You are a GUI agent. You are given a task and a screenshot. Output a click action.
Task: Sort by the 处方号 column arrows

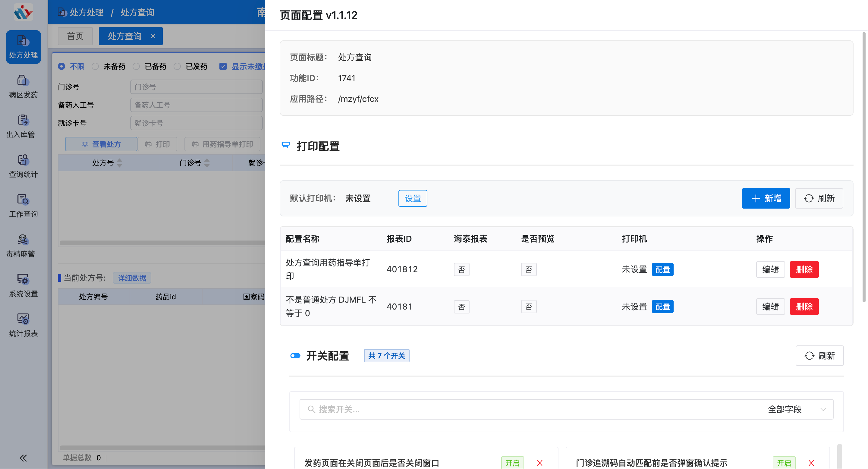click(x=119, y=163)
